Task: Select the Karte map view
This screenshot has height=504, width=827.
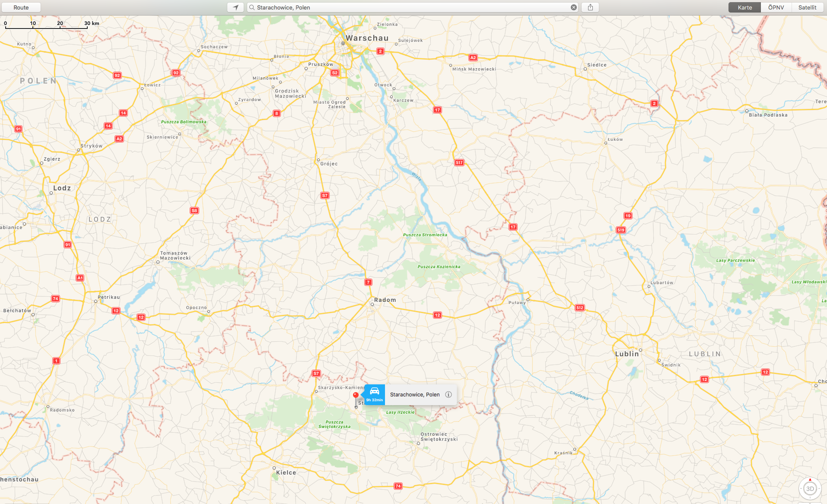Action: 744,7
